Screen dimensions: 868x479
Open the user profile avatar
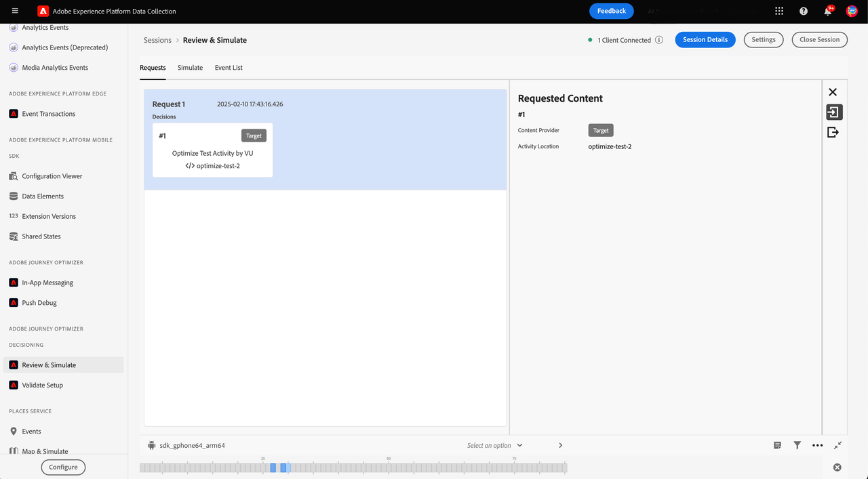pyautogui.click(x=852, y=11)
